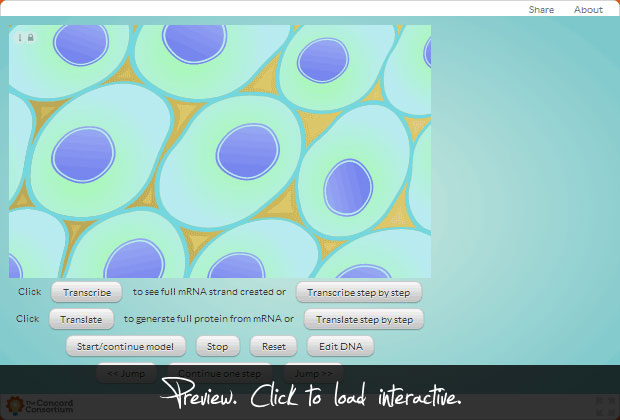Choose Translate step by step
Image resolution: width=620 pixels, height=420 pixels.
pyautogui.click(x=364, y=319)
